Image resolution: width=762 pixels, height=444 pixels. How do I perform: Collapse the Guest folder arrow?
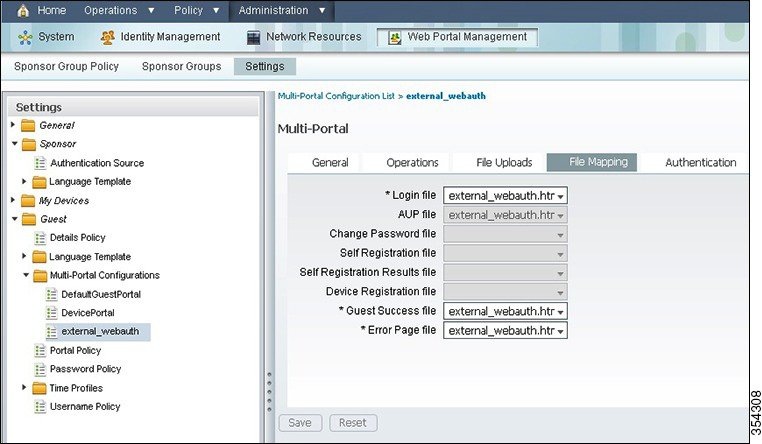(14, 219)
